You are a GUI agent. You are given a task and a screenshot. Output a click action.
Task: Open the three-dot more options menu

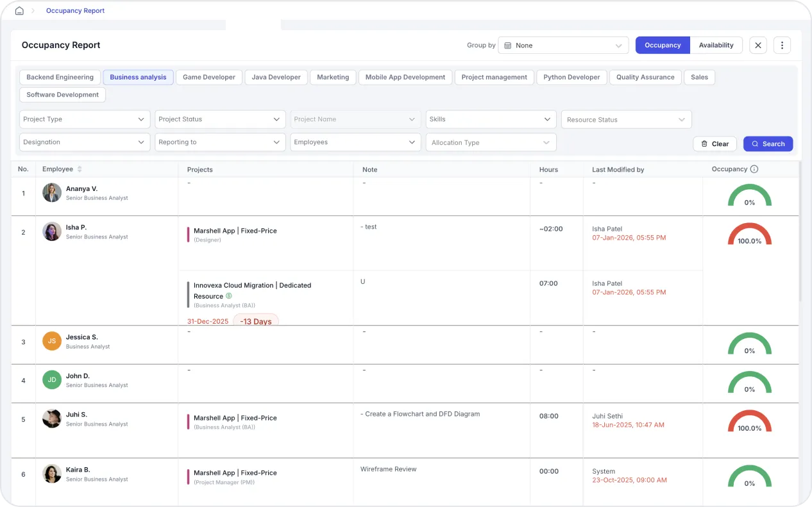(x=781, y=46)
